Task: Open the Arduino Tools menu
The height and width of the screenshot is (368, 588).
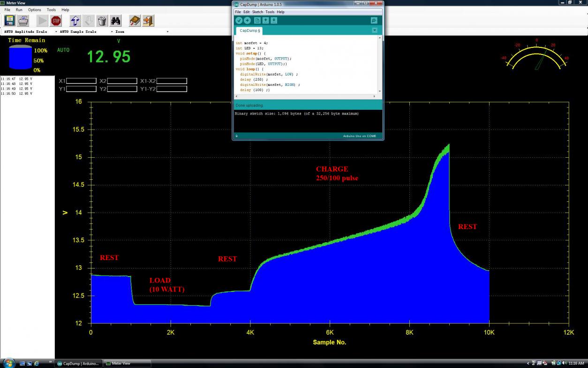Action: 270,12
